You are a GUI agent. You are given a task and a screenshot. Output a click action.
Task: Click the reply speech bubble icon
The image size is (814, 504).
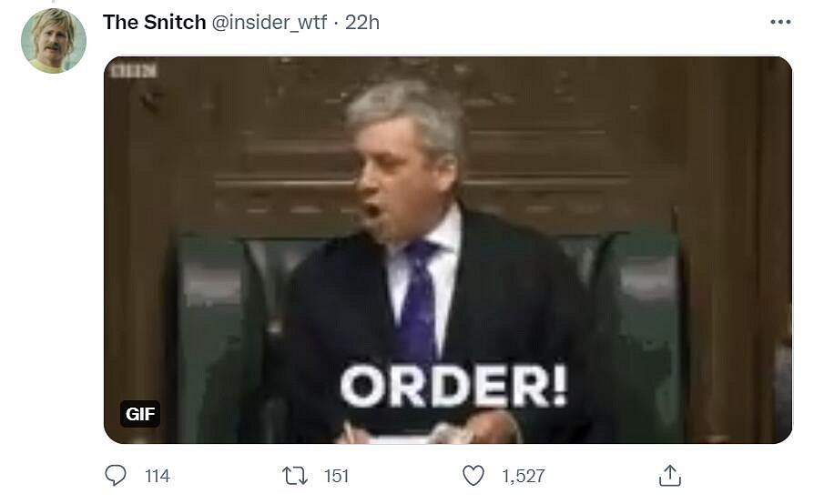click(116, 475)
